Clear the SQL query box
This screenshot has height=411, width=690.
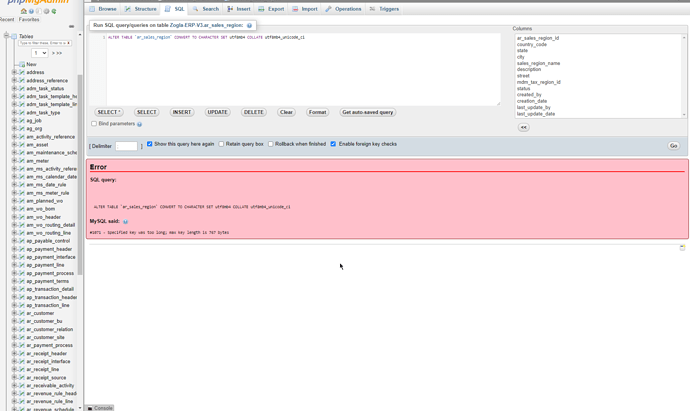click(286, 112)
